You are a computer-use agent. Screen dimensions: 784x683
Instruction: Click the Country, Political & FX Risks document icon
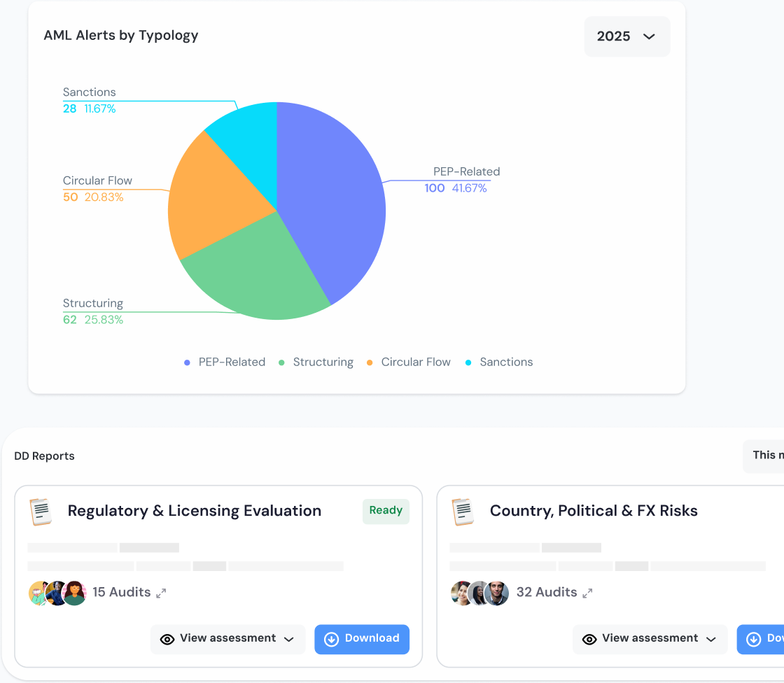(463, 512)
